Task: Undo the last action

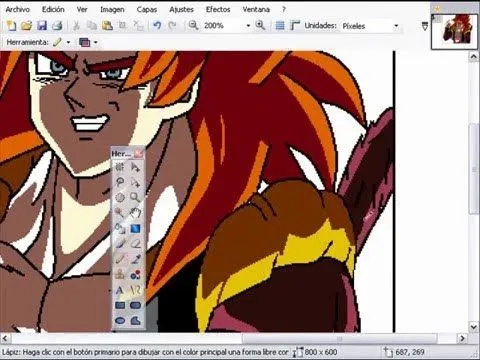Action: pyautogui.click(x=157, y=25)
